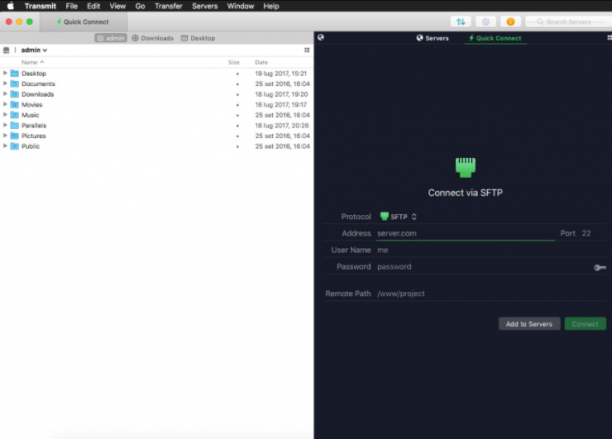Expand the Pictures folder disclosure triangle

coord(5,135)
